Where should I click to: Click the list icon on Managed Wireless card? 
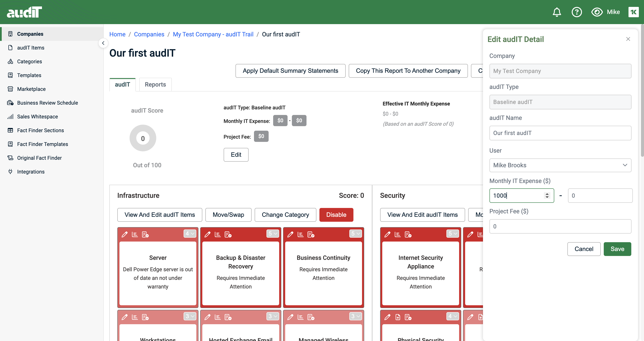(300, 317)
